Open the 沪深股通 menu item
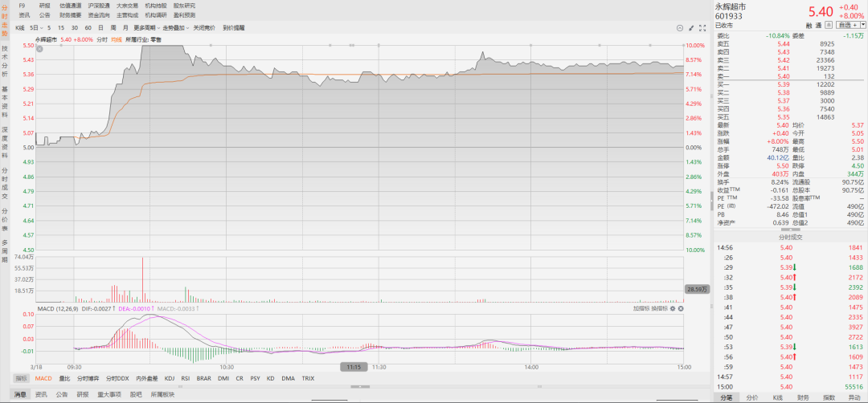868x403 pixels. pos(99,6)
